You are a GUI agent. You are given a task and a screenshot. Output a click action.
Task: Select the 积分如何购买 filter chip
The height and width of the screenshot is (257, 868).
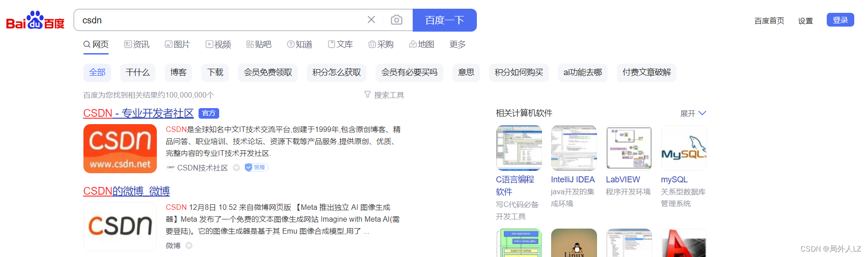coord(519,72)
